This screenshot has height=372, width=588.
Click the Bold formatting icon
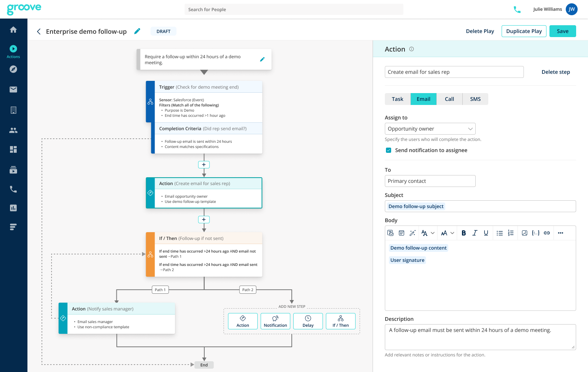(464, 233)
